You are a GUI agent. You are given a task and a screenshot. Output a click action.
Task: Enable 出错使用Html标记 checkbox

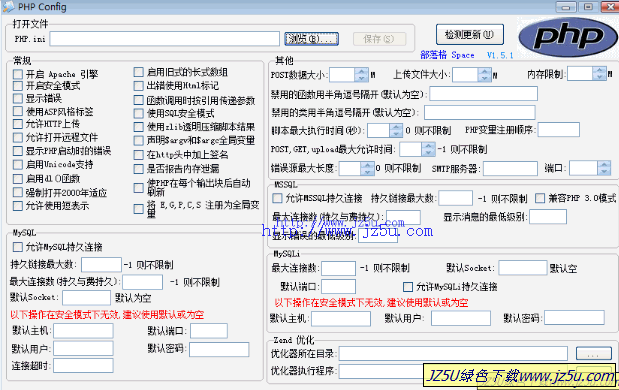[139, 86]
